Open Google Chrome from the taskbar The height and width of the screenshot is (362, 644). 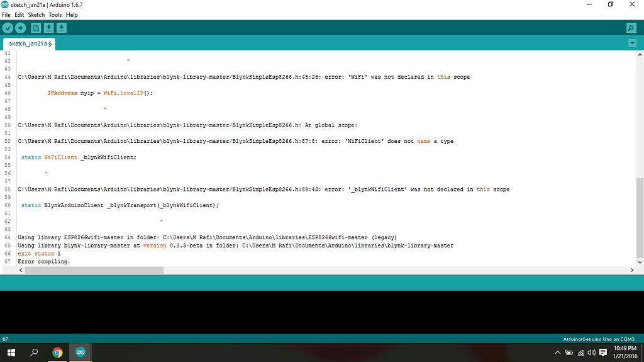(x=57, y=353)
